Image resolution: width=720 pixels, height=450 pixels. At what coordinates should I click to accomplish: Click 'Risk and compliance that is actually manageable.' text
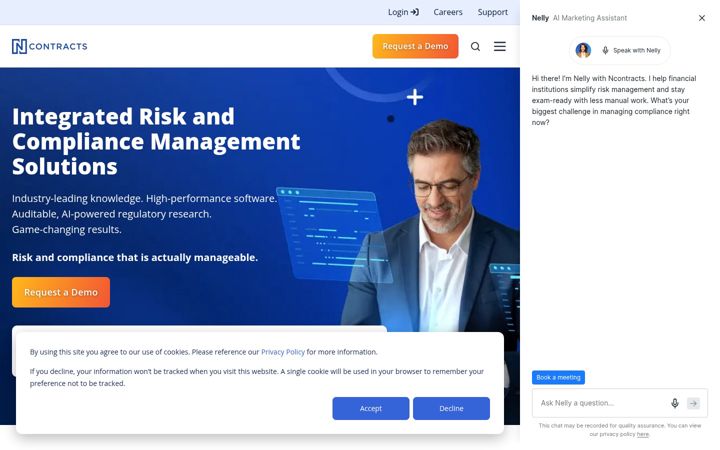pyautogui.click(x=135, y=258)
